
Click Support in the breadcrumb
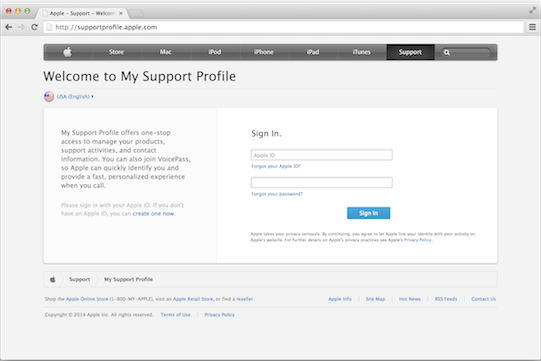(79, 279)
